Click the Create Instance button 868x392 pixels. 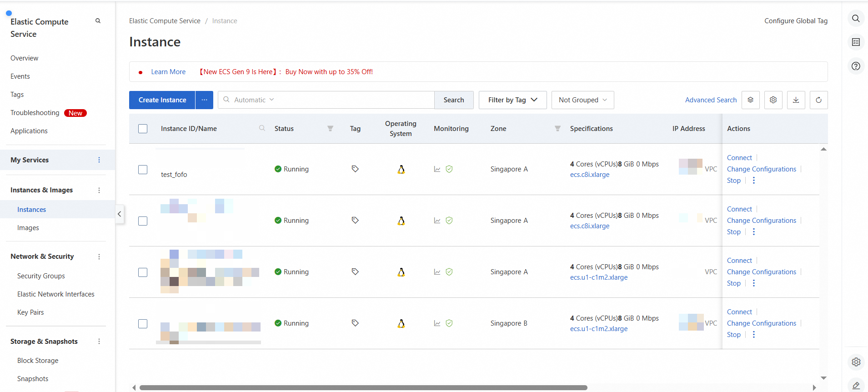[162, 100]
